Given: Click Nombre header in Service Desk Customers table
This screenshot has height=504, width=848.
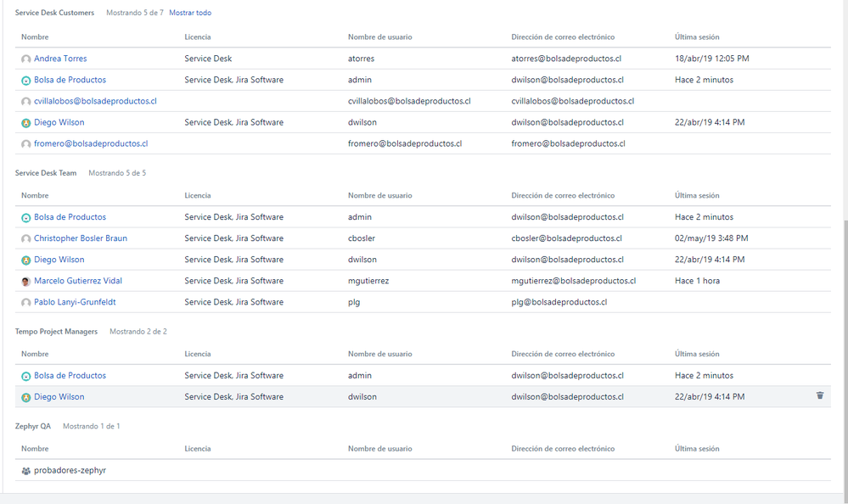Looking at the screenshot, I should coord(35,36).
